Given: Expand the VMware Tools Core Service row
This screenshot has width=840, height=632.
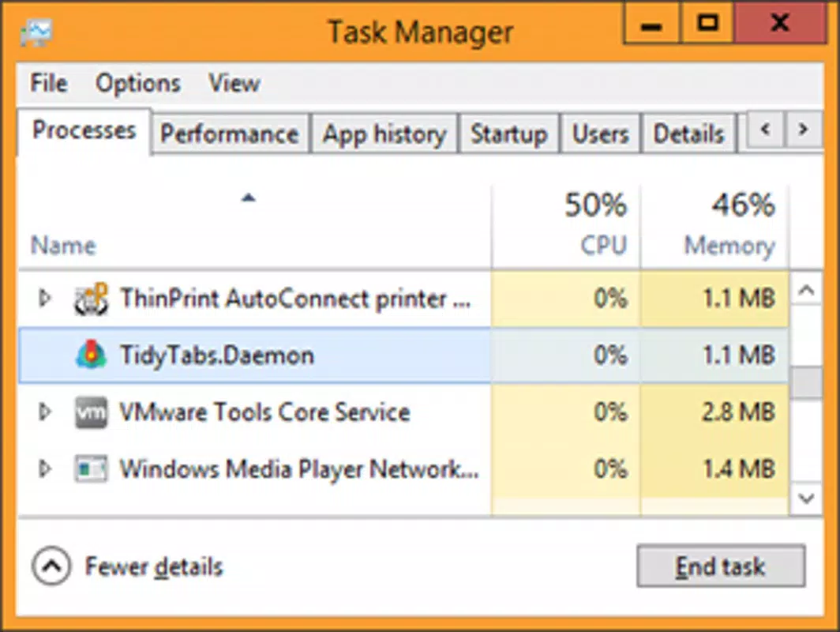Looking at the screenshot, I should 45,412.
